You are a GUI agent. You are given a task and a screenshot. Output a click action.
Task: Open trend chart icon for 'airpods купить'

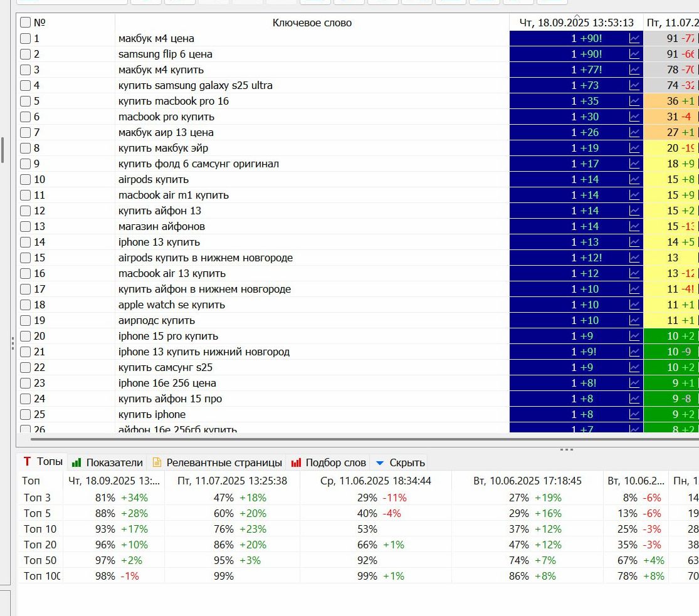click(x=634, y=179)
